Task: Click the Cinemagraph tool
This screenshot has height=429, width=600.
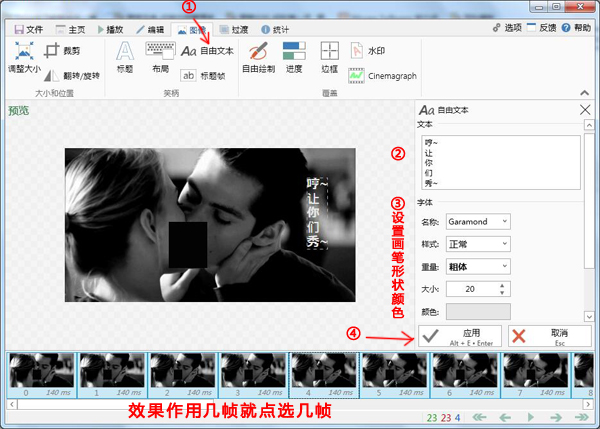Action: pyautogui.click(x=382, y=76)
